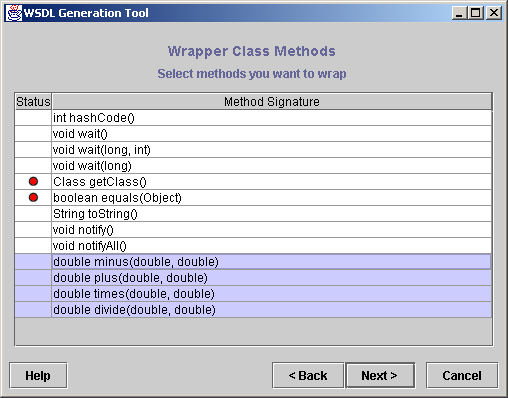Viewport: 508px width, 398px height.
Task: Go to previous step with Back button
Action: click(308, 376)
